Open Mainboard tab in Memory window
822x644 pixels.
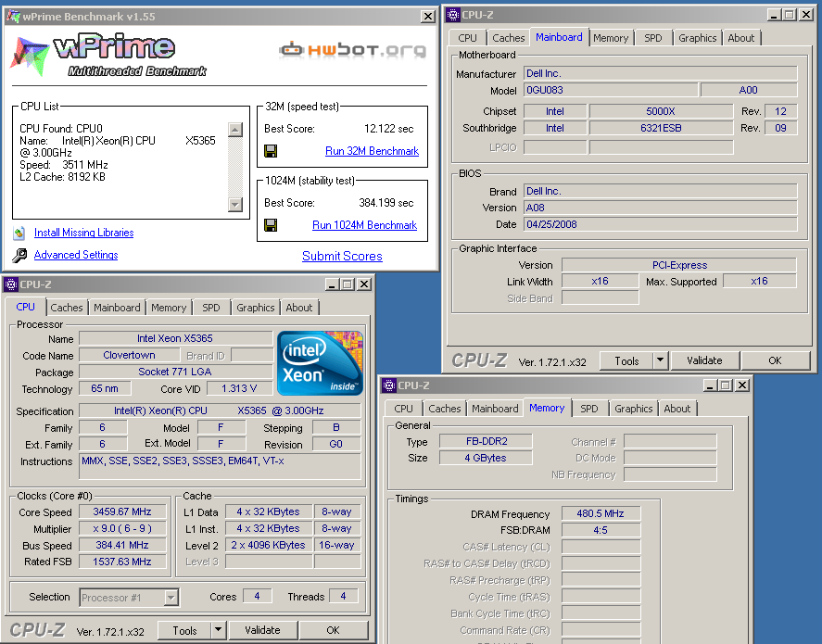(495, 409)
